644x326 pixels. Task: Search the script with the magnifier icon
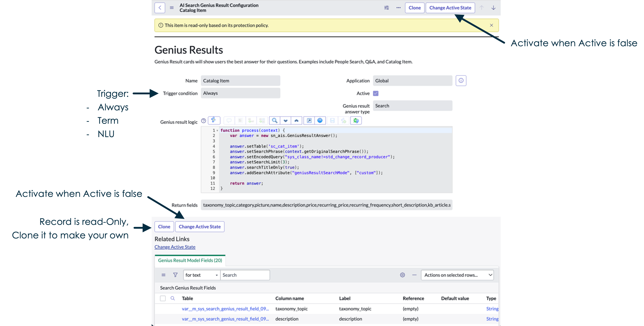274,121
